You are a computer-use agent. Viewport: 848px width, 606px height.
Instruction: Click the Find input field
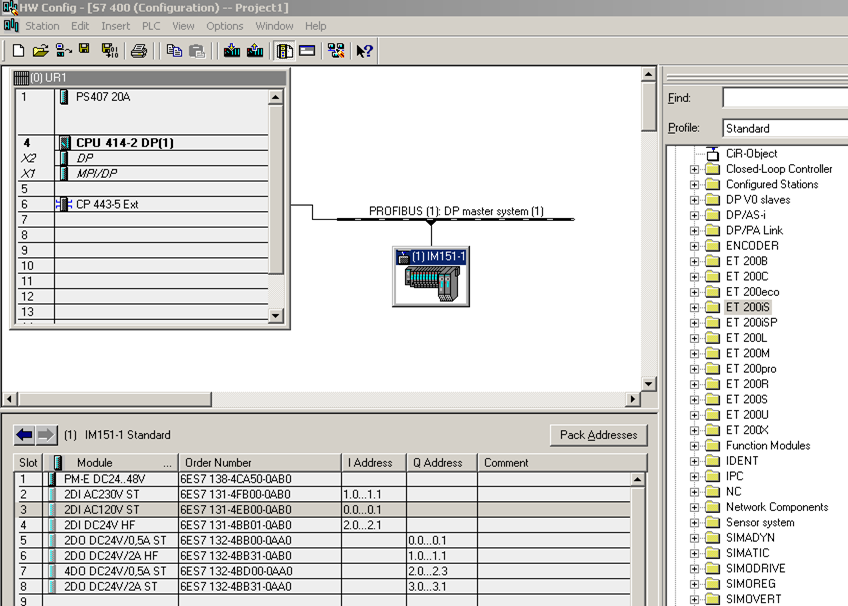785,98
